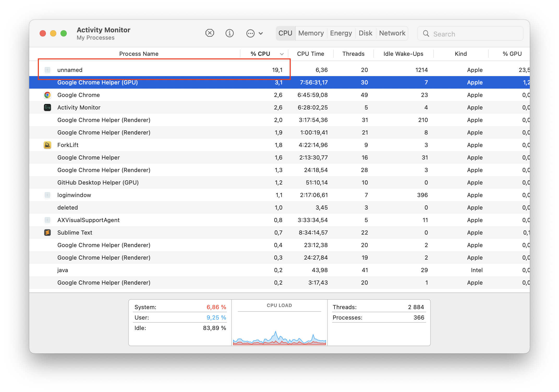Viewport: 559px width, 392px height.
Task: Select the loginwindow process name
Action: 74,195
